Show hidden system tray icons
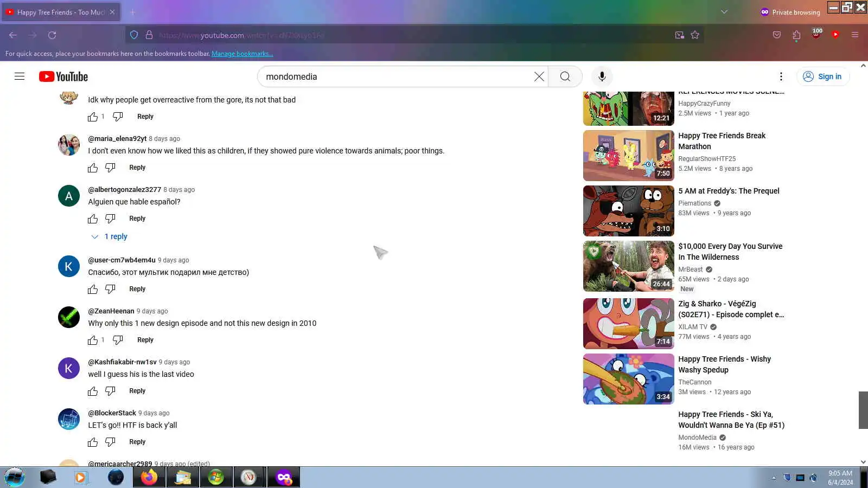 (774, 478)
